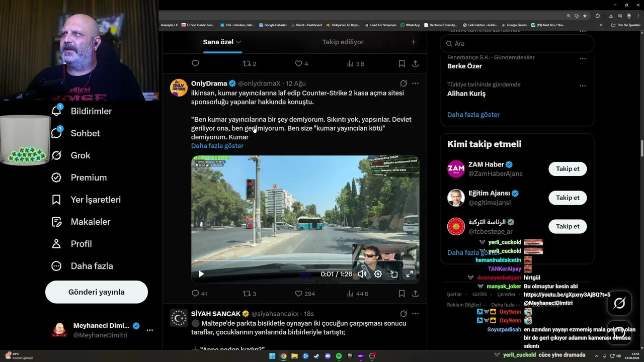Follow ZAM Haber
Viewport: 644px width, 362px height.
(x=568, y=169)
